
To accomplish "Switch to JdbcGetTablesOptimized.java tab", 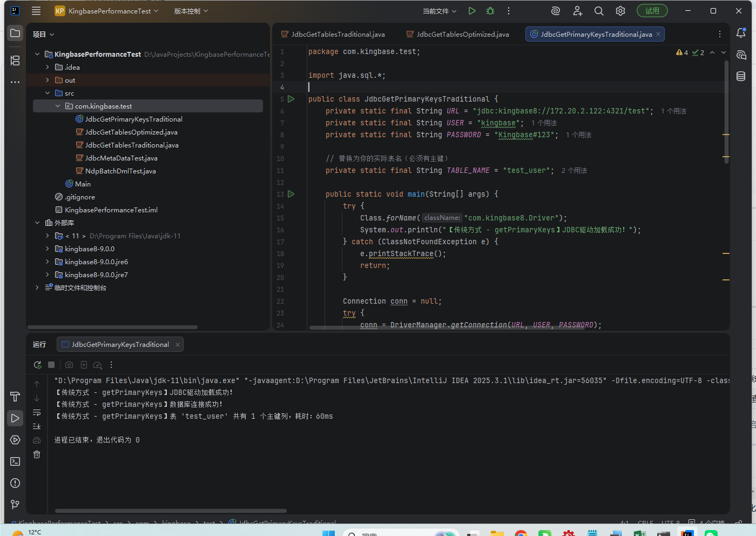I will (462, 34).
